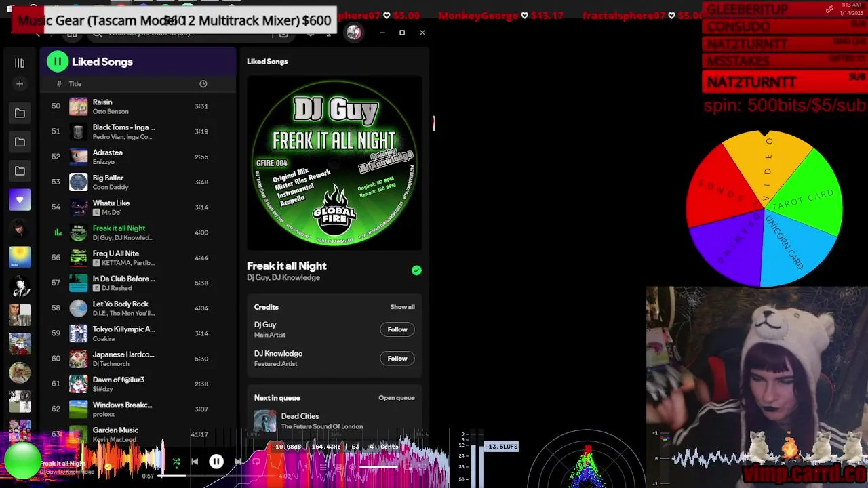
Task: Follow DJ Guy
Action: (397, 329)
